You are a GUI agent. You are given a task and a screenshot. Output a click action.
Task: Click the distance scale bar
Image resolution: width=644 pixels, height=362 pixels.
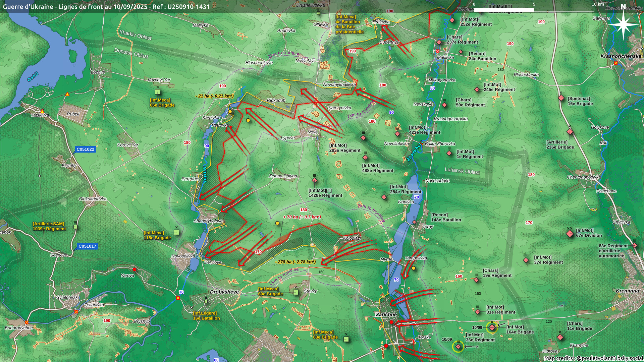(533, 10)
